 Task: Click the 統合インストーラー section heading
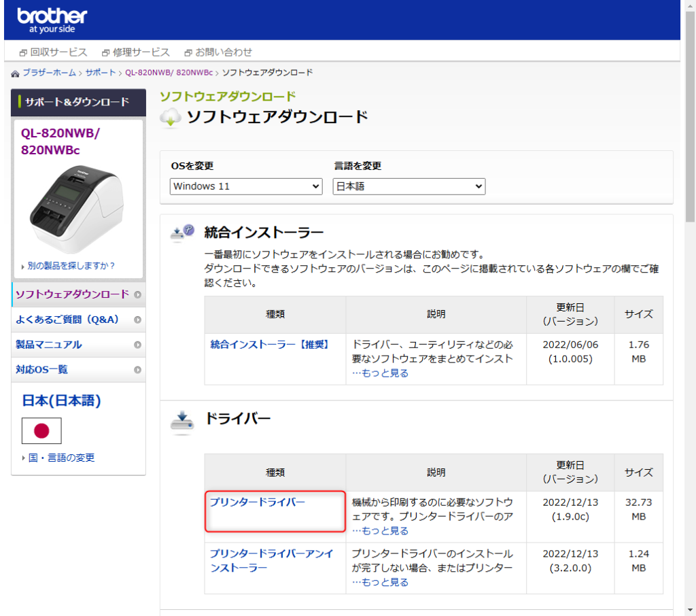(264, 233)
